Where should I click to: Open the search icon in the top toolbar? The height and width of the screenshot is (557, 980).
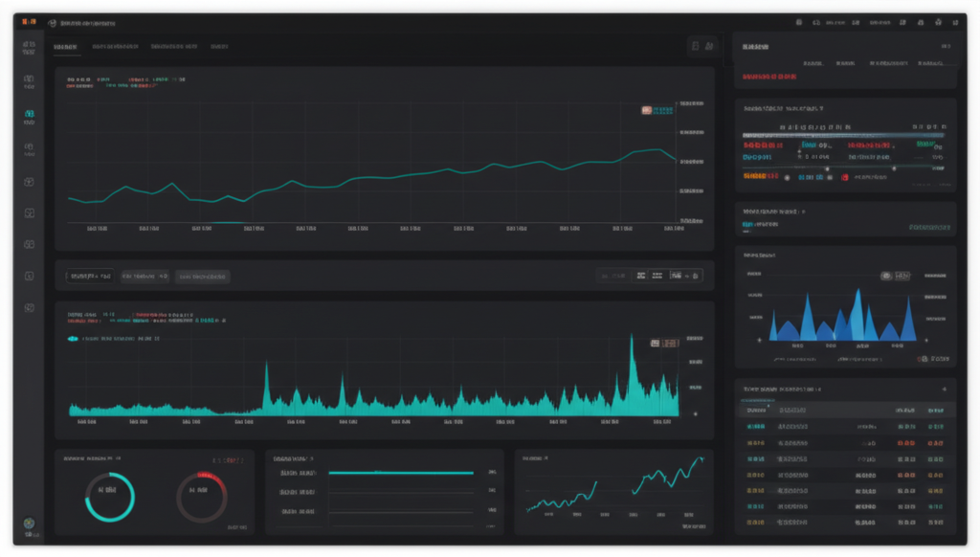pos(798,21)
